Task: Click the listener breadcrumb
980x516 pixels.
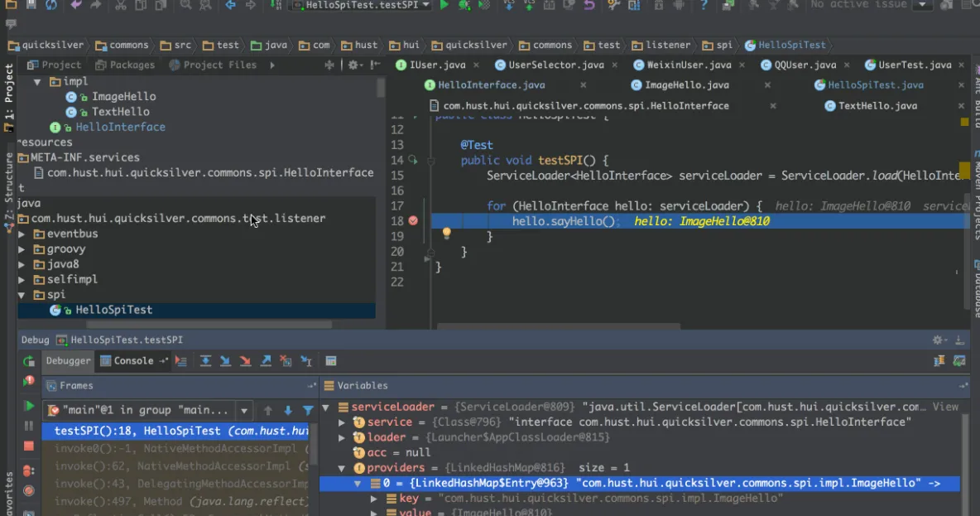Action: [662, 45]
